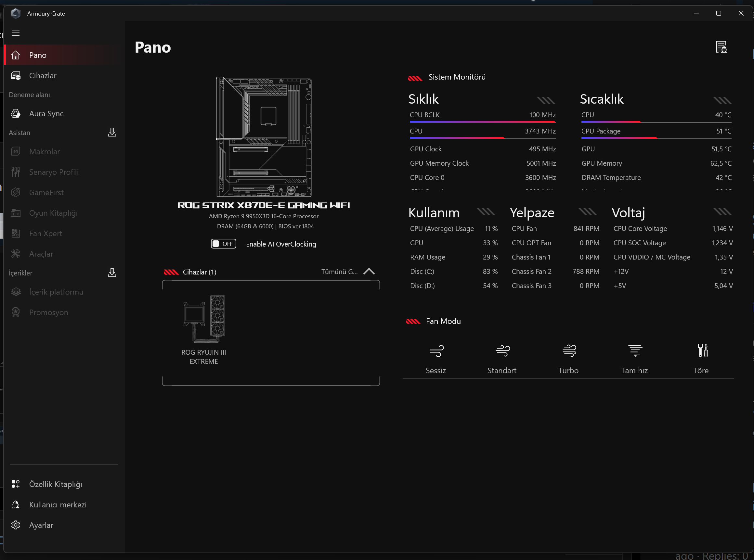
Task: Click the Tümünü G... link
Action: pyautogui.click(x=340, y=272)
